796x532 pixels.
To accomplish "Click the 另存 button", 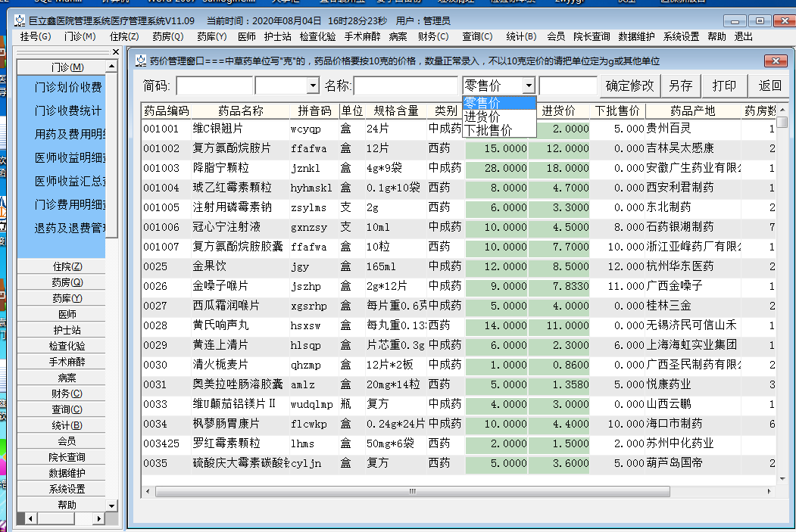I will point(681,86).
